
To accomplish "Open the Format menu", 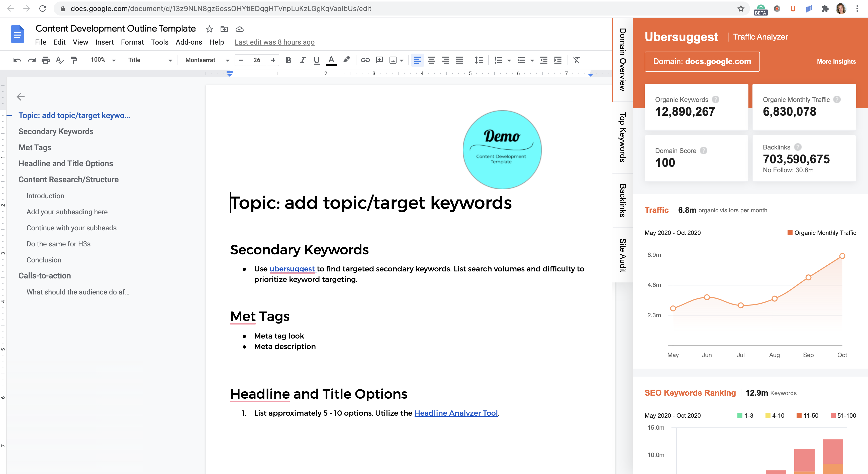I will tap(132, 42).
